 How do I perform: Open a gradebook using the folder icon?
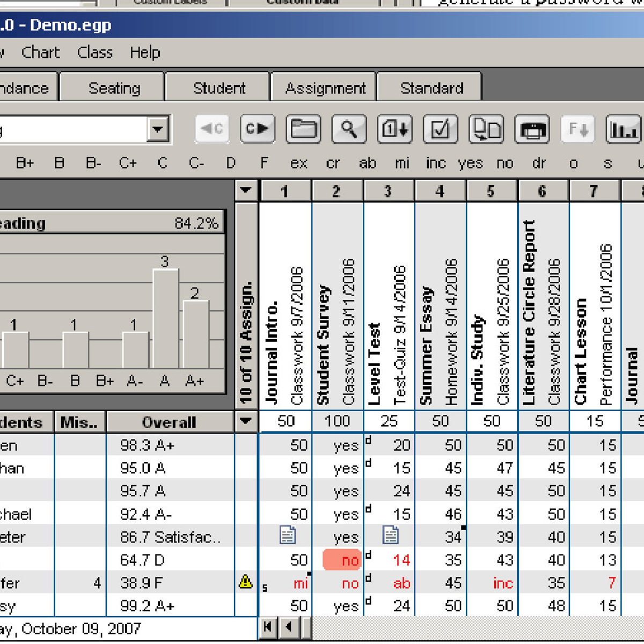pos(303,129)
